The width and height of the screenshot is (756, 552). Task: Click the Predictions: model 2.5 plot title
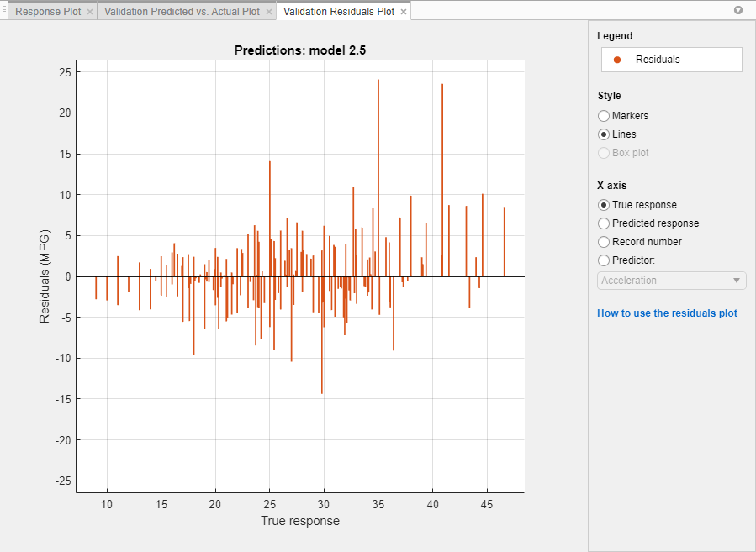click(300, 50)
